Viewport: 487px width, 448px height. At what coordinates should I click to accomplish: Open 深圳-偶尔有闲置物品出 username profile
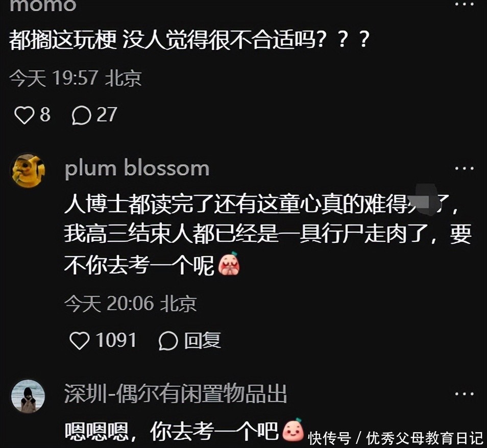[176, 394]
